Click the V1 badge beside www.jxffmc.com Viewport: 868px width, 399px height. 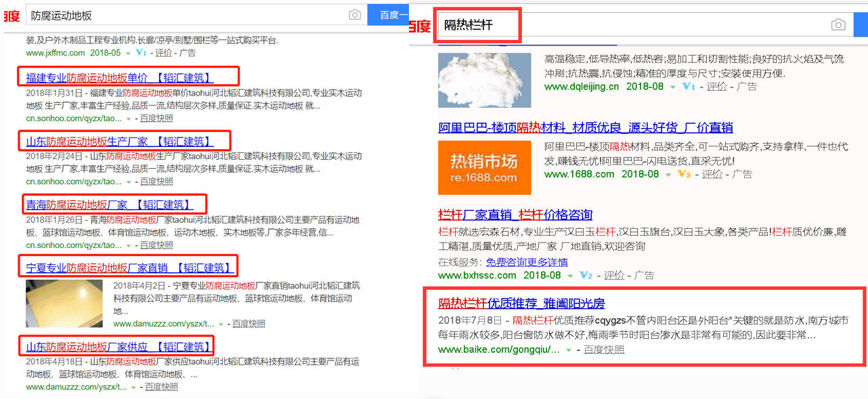141,52
